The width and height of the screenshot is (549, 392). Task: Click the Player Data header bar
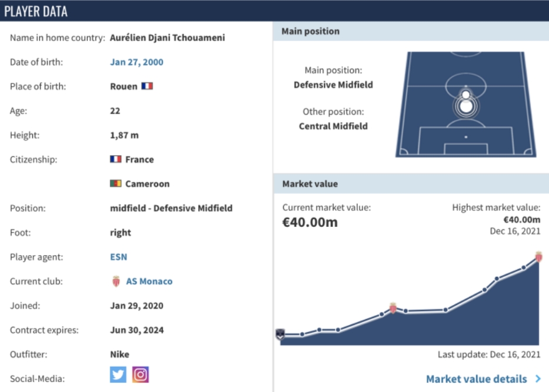point(274,11)
